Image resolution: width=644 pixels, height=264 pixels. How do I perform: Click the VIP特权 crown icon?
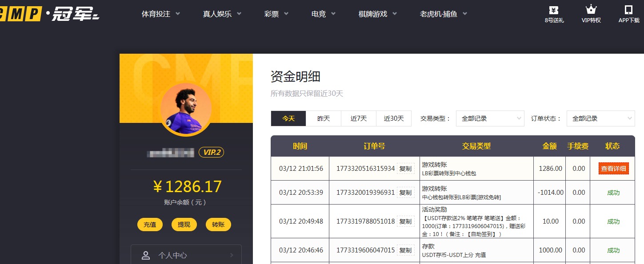(x=591, y=9)
